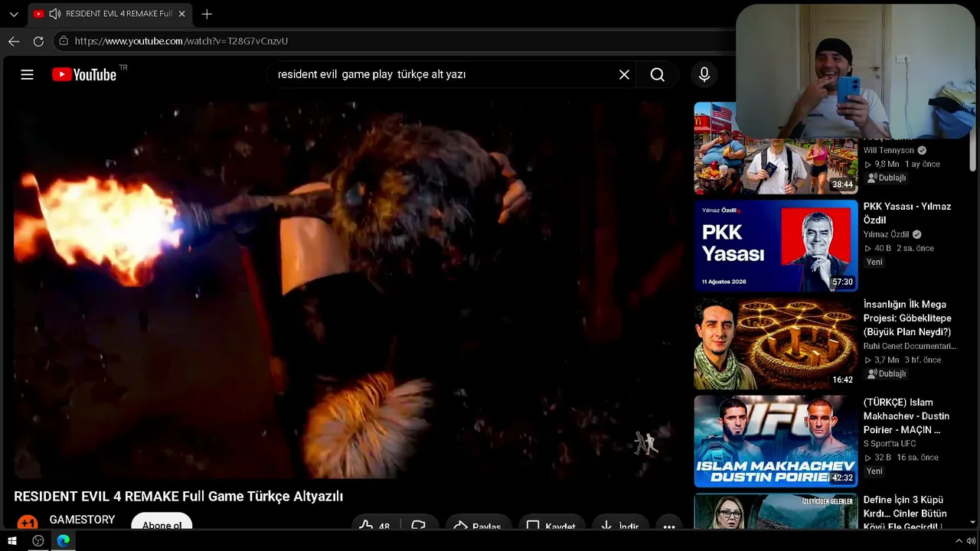Clear the search query with X
The image size is (980, 551).
(x=624, y=74)
